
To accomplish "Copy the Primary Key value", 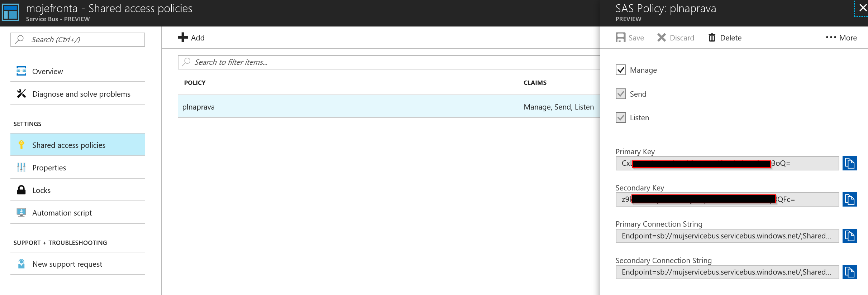I will (x=849, y=163).
